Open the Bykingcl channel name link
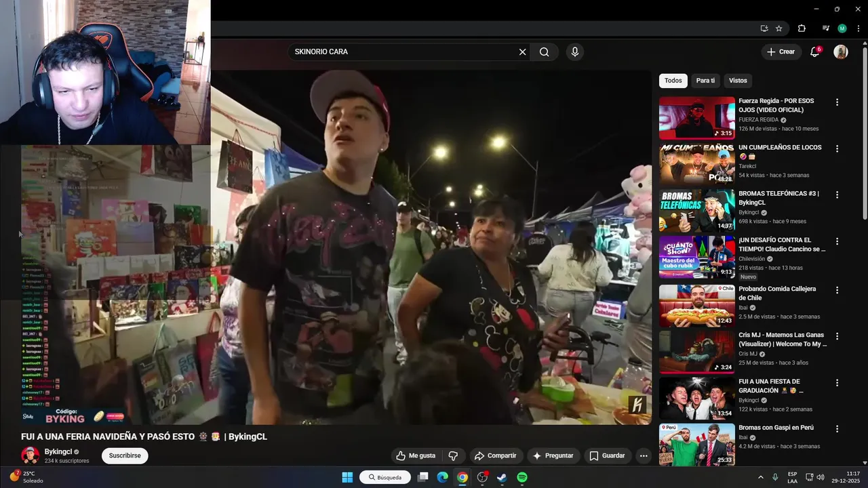Image resolution: width=868 pixels, height=488 pixels. (x=58, y=451)
